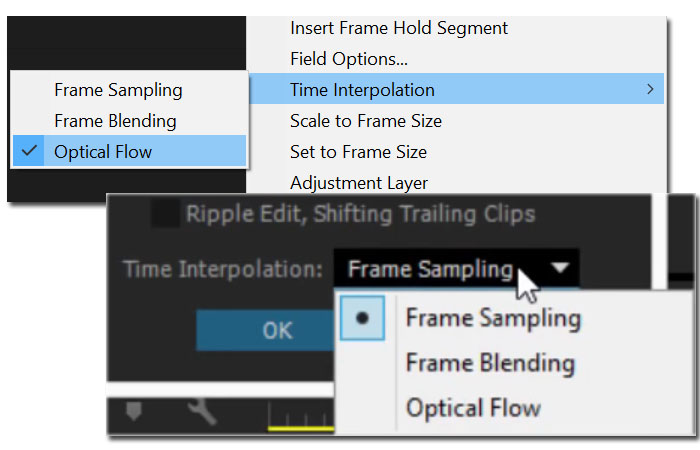Click Insert Frame Hold Segment menu entry

(x=398, y=28)
